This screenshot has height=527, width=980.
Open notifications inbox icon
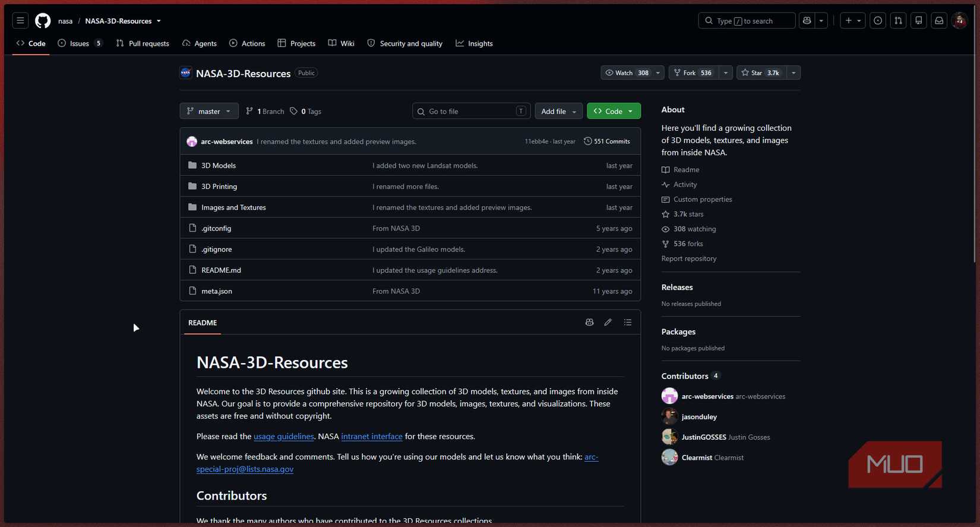pyautogui.click(x=939, y=21)
